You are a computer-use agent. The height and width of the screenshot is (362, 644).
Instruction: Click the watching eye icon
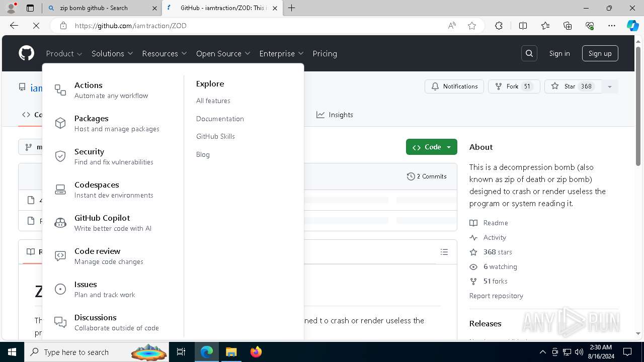[473, 266]
